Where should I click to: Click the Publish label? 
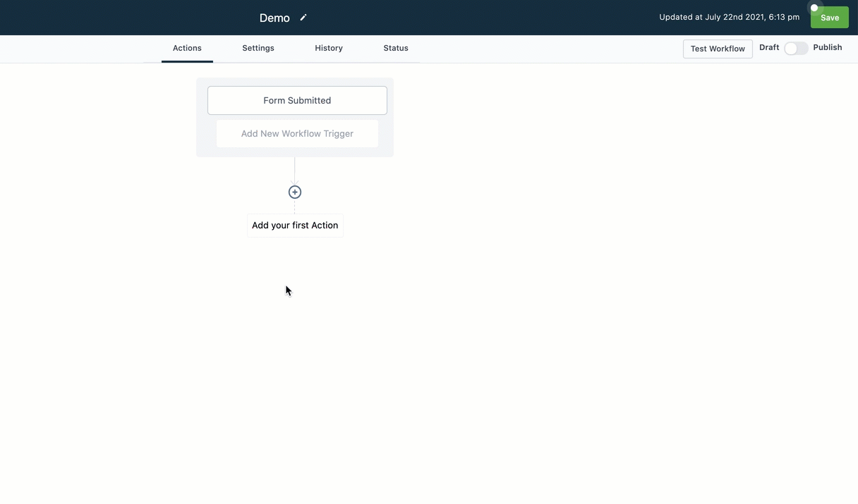coord(827,47)
